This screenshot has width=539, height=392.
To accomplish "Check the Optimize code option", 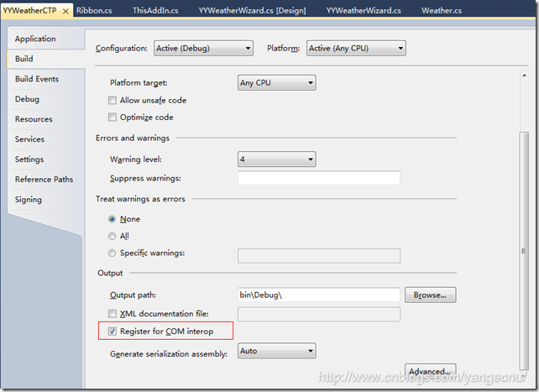I will coord(113,118).
